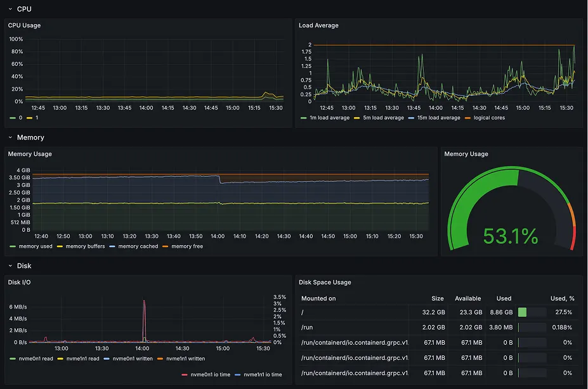Open the Load Average panel title menu
The width and height of the screenshot is (588, 389).
click(318, 25)
